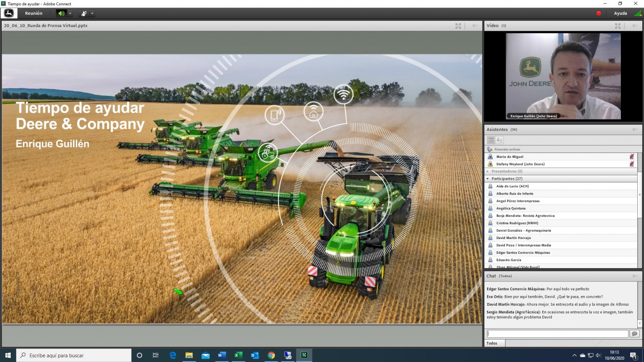This screenshot has width=644, height=362.
Task: Open the Chat pod options menu
Action: pos(635,276)
